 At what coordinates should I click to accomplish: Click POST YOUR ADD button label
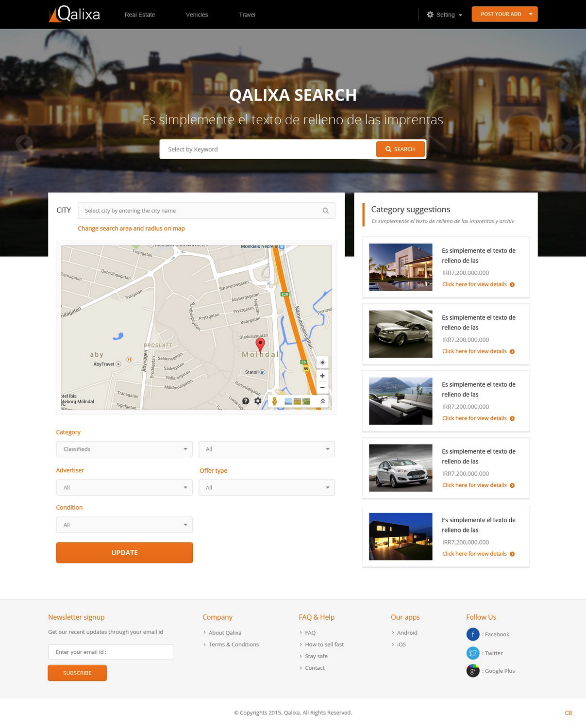[501, 14]
